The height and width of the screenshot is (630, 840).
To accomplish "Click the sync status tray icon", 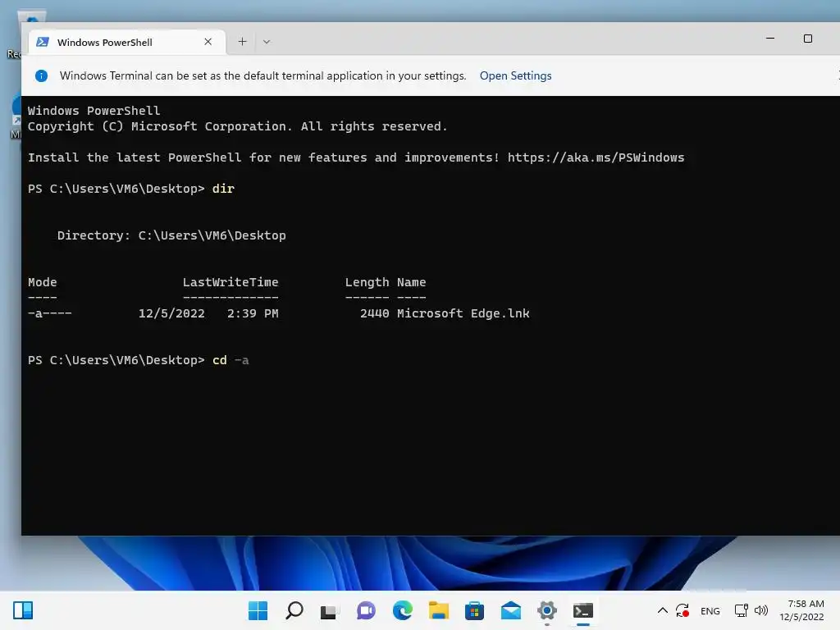I will pos(682,610).
